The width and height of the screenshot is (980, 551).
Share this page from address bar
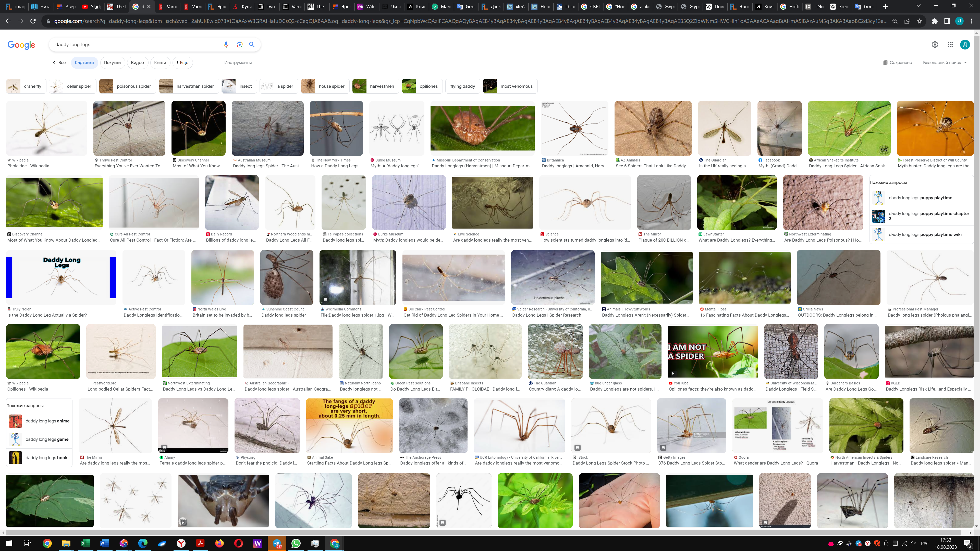pyautogui.click(x=907, y=21)
